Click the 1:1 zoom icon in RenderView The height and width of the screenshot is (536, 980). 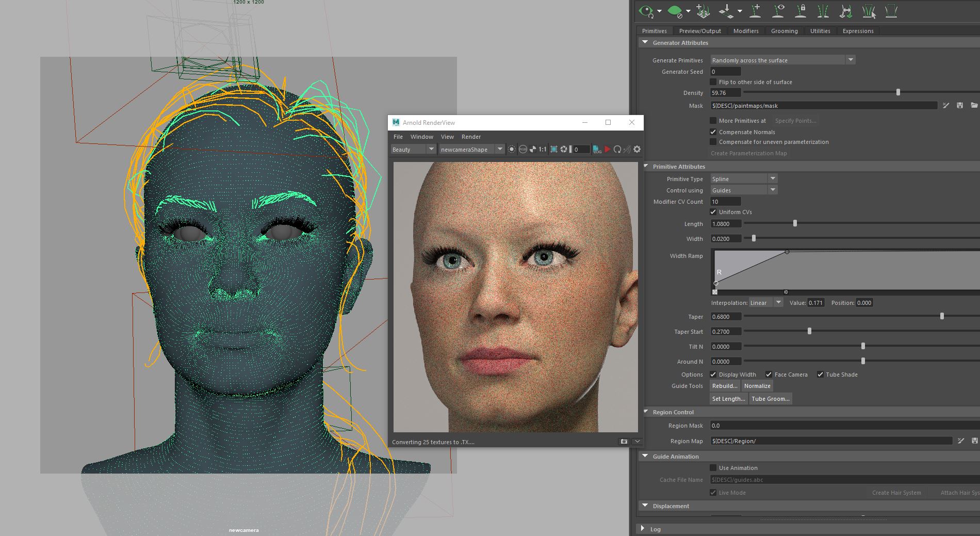coord(543,149)
